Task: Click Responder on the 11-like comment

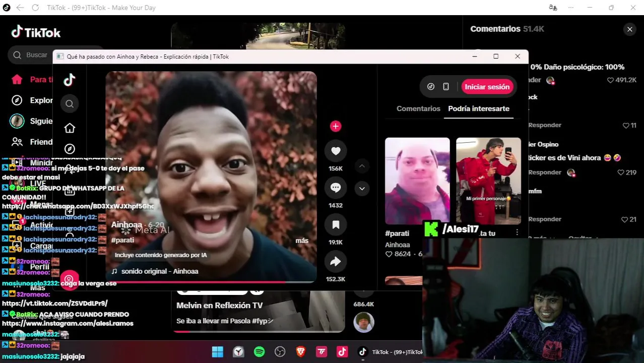Action: tap(545, 125)
